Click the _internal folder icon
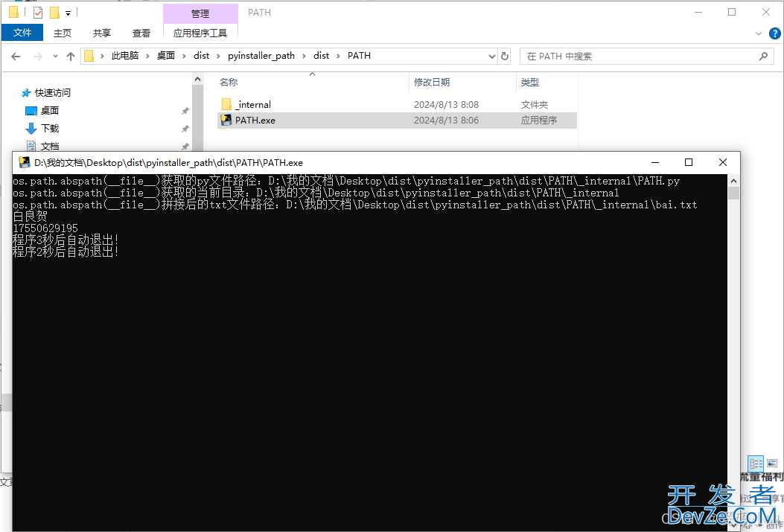The width and height of the screenshot is (784, 532). click(x=226, y=104)
